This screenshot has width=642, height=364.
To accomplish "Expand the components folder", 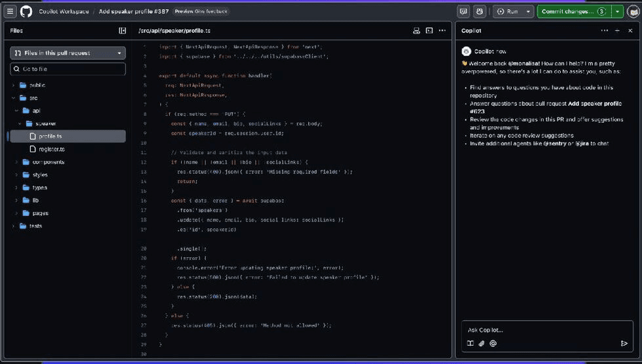I will pyautogui.click(x=48, y=162).
